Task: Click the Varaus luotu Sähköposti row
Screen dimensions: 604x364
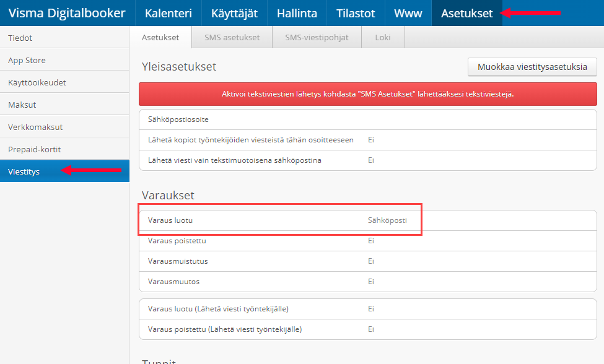Action: coord(279,220)
